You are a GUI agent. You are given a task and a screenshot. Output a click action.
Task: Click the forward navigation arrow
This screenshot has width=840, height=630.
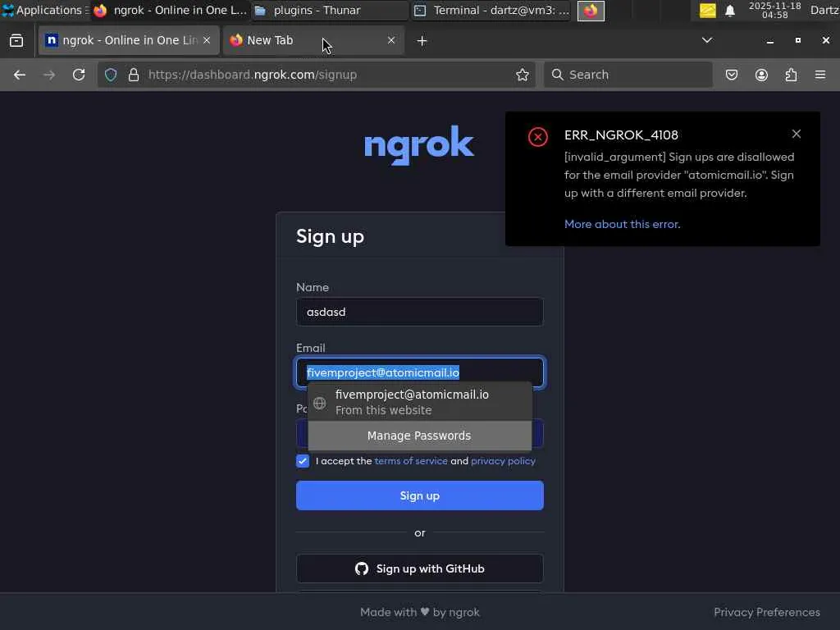[x=48, y=75]
